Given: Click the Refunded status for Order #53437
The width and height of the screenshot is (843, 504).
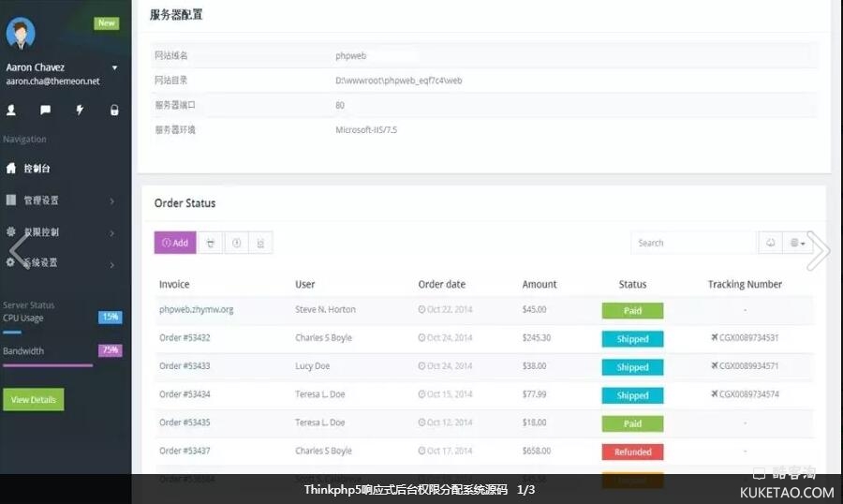Looking at the screenshot, I should click(632, 452).
